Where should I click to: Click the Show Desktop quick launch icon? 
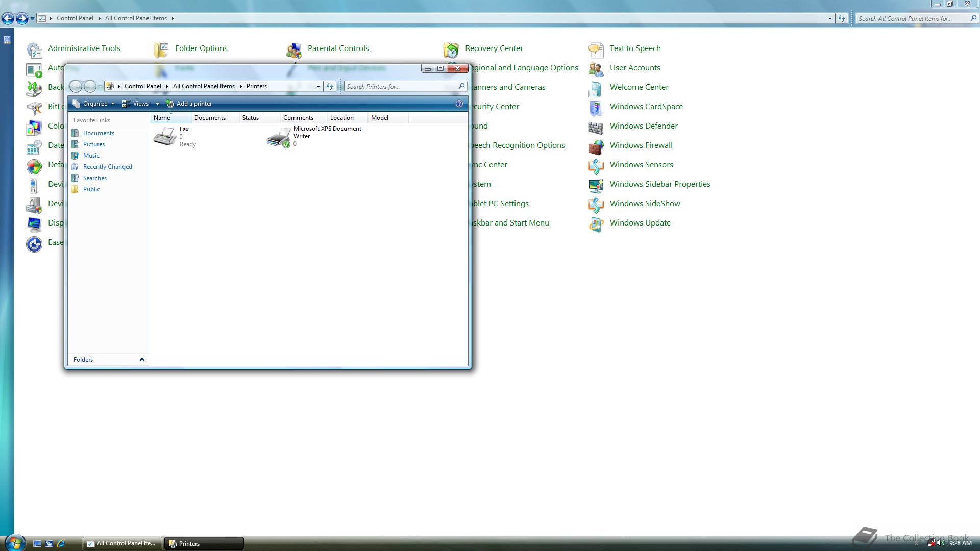pyautogui.click(x=37, y=543)
